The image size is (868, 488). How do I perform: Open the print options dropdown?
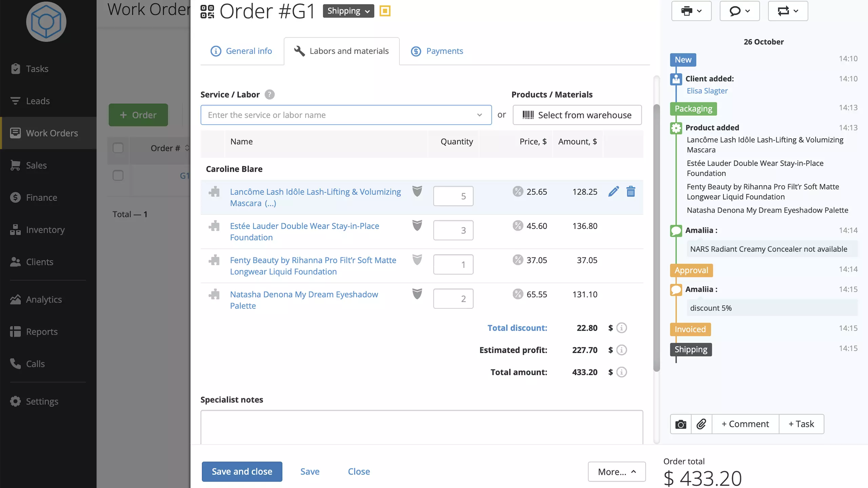click(x=691, y=11)
